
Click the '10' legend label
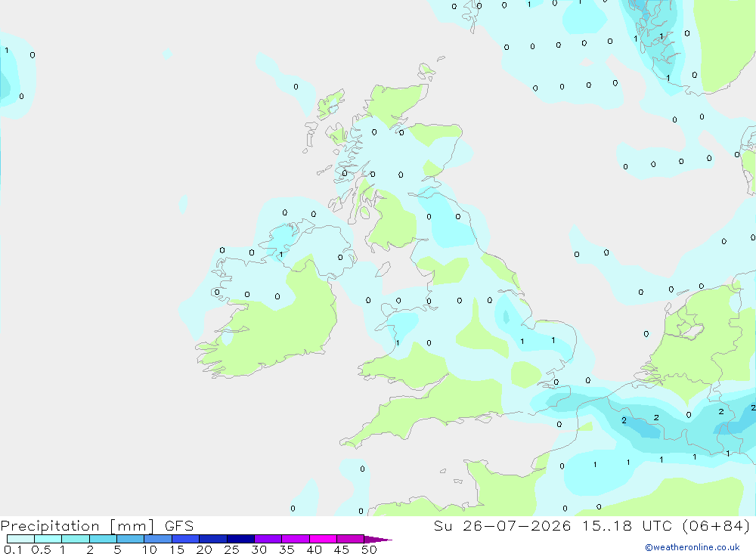click(150, 549)
